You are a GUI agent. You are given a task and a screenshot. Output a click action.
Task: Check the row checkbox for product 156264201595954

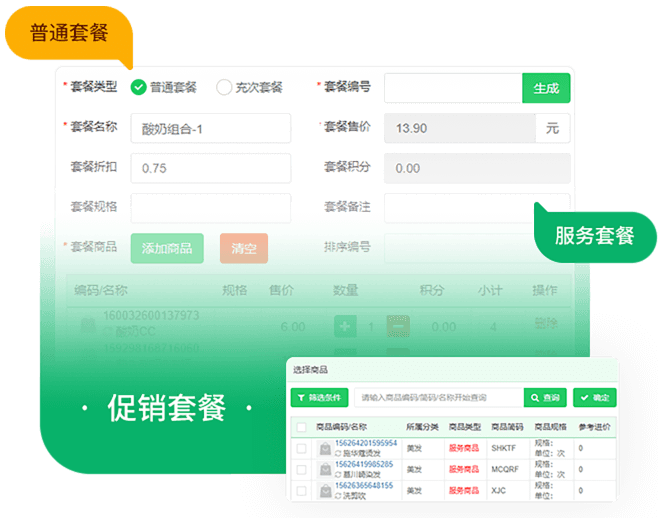coord(301,449)
